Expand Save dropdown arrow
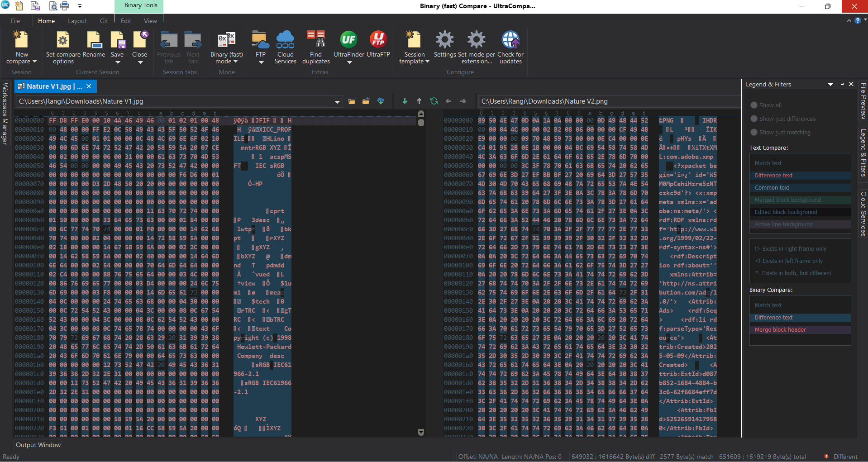868x462 pixels. (117, 62)
